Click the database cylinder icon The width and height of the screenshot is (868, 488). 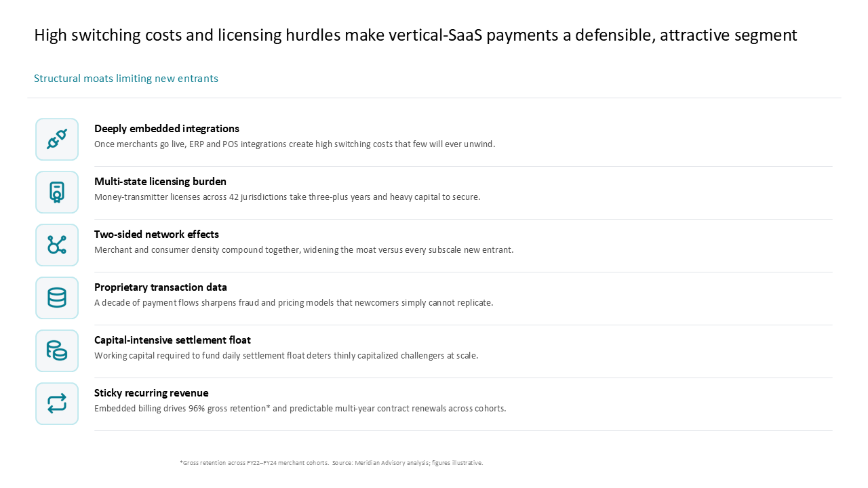tap(57, 298)
